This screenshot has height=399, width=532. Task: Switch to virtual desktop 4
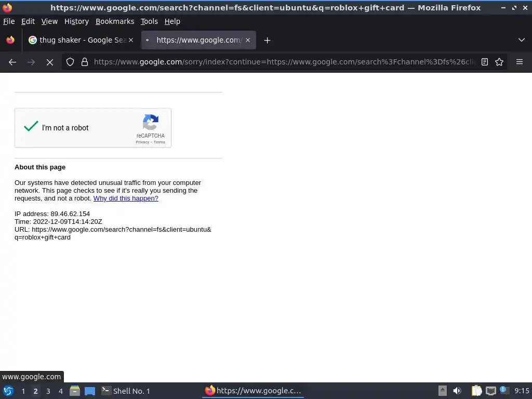[61, 391]
